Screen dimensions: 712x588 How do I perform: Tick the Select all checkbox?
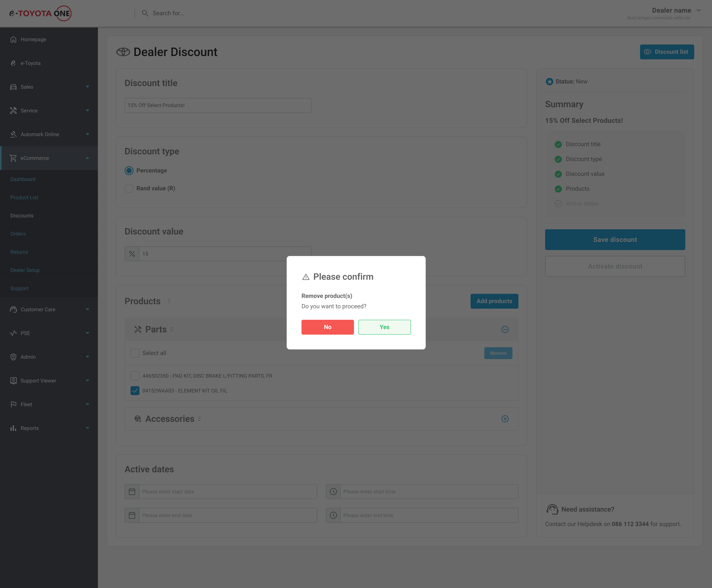[135, 353]
